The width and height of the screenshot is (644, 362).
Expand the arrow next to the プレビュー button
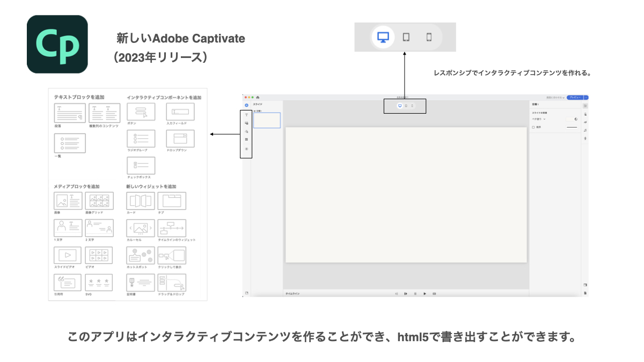coord(587,98)
